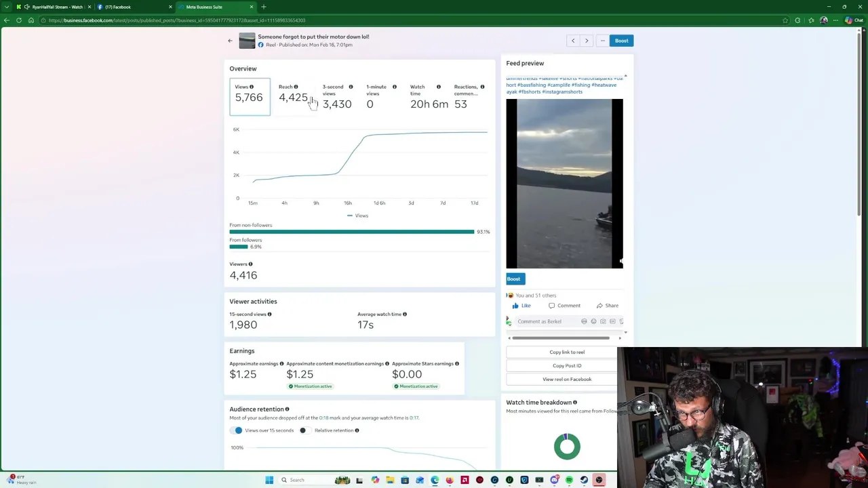Show info tooltip for 3-second views
Viewport: 868px width, 488px height.
coord(351,87)
